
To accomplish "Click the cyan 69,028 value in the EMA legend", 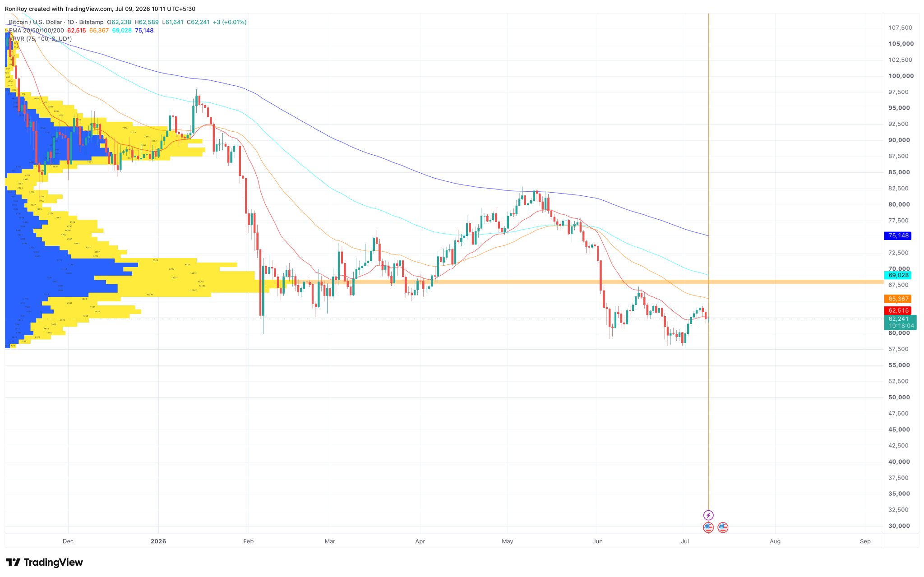I will click(x=122, y=30).
